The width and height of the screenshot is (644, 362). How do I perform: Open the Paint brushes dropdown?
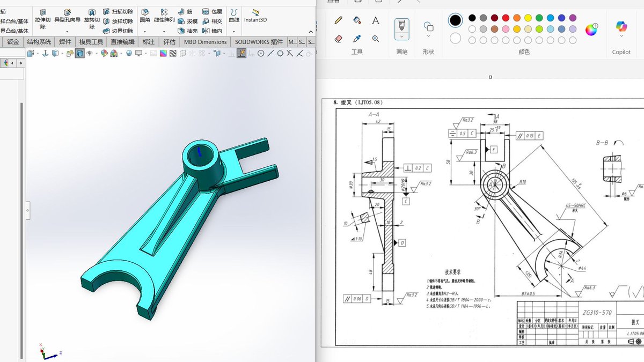point(401,36)
